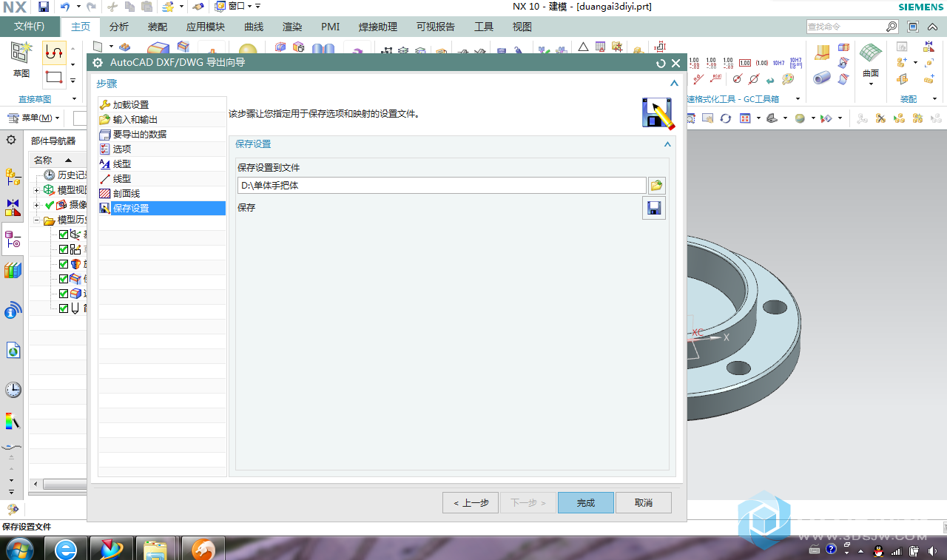Open the Constraint Navigator in resource bar
This screenshot has width=947, height=560.
pos(13,207)
